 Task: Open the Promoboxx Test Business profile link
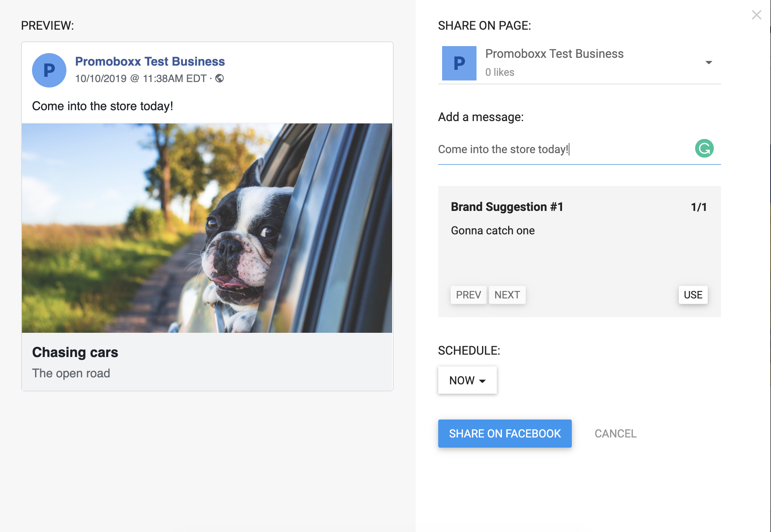pos(150,61)
